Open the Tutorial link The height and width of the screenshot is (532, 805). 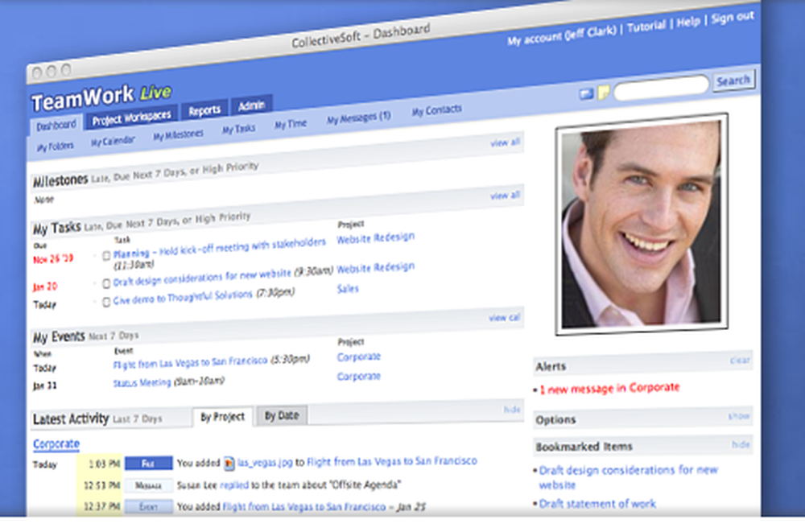pyautogui.click(x=646, y=27)
